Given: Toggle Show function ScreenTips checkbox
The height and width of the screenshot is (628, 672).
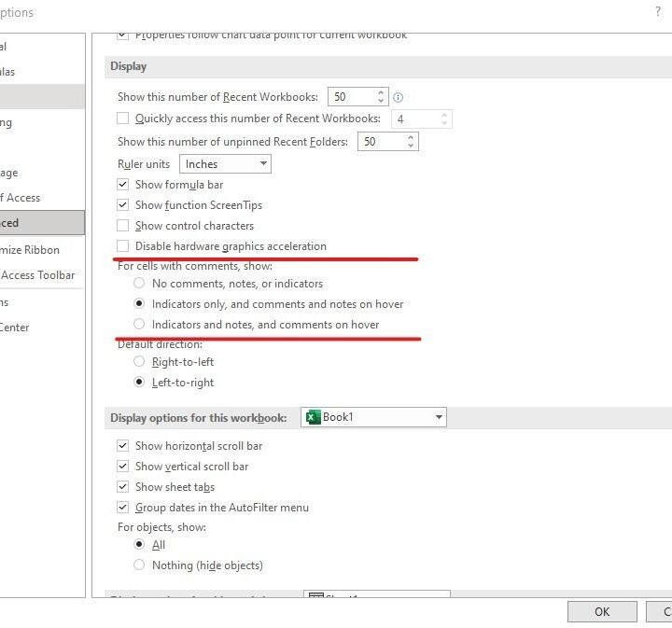Looking at the screenshot, I should pos(122,205).
